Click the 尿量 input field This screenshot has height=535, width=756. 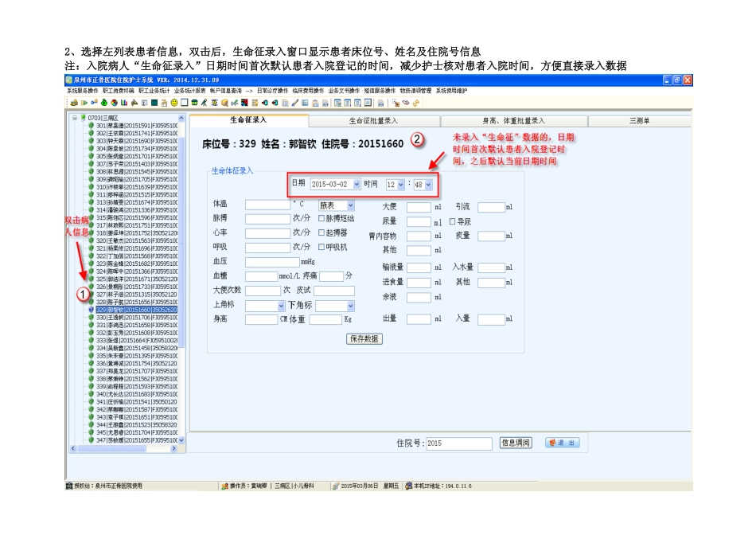point(419,222)
